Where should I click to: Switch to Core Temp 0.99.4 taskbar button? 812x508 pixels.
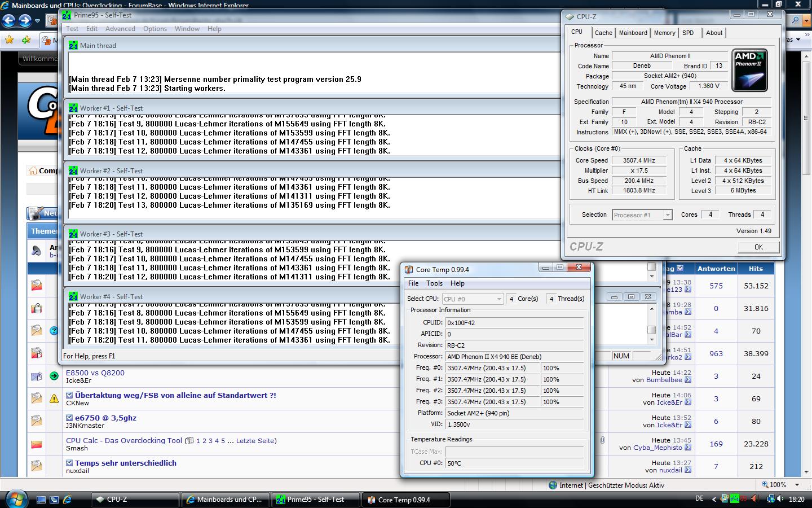coord(405,500)
